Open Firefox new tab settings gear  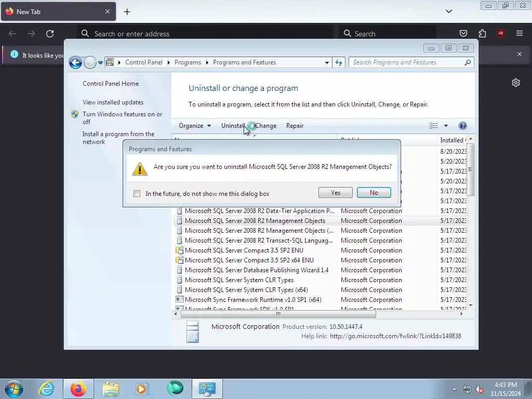[x=516, y=83]
